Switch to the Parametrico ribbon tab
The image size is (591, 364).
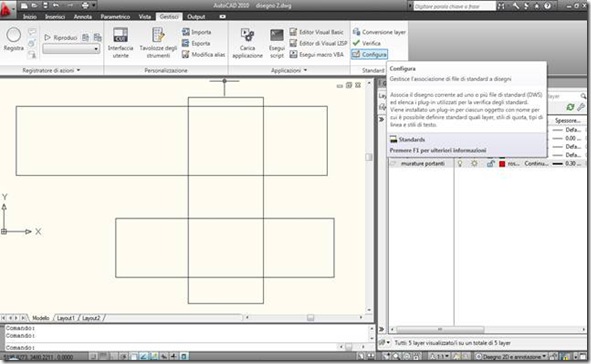[115, 17]
